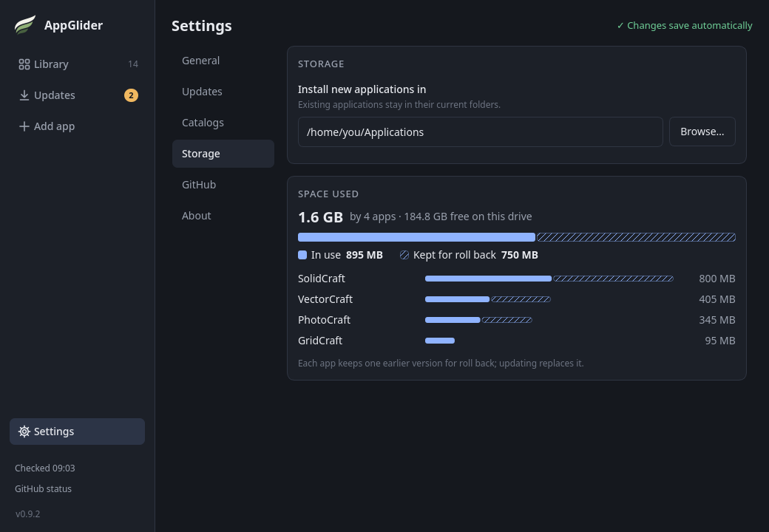Click the v0.9.2 version label

27,514
